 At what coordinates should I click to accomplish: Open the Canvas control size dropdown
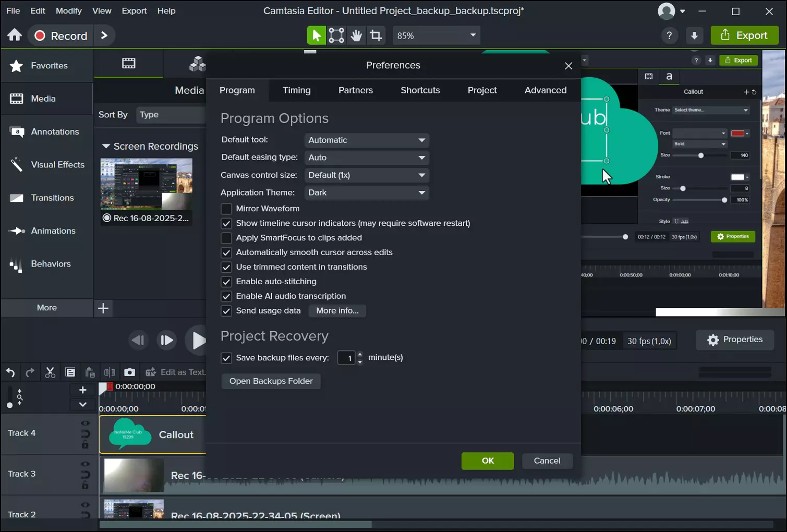(x=367, y=175)
